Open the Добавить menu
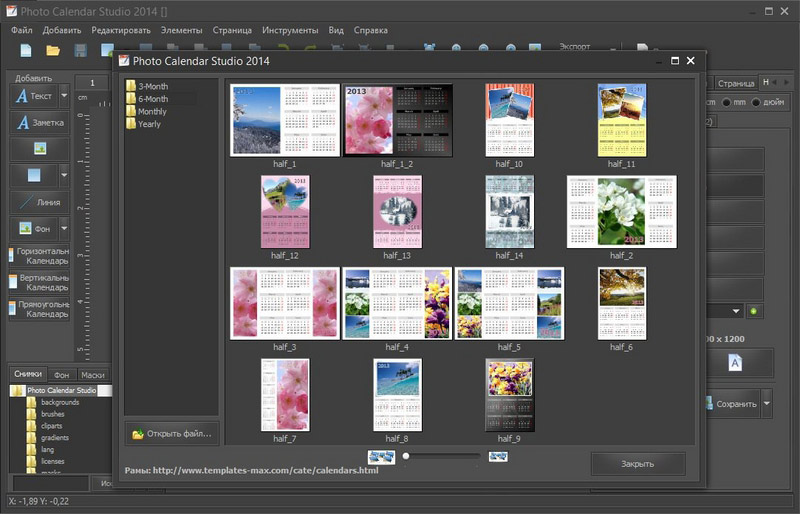This screenshot has width=800, height=514. click(x=62, y=30)
